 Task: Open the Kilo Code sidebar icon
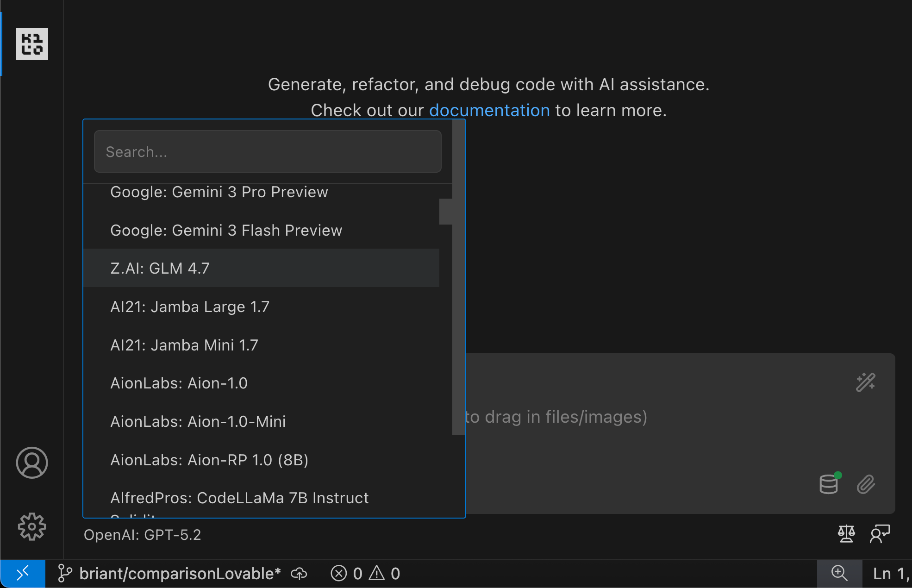coord(32,44)
